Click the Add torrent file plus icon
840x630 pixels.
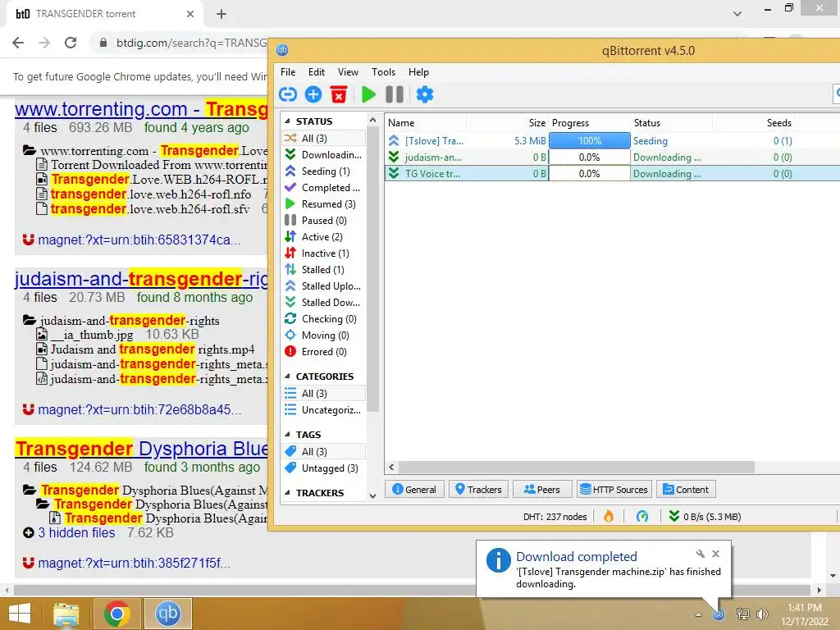pos(313,95)
